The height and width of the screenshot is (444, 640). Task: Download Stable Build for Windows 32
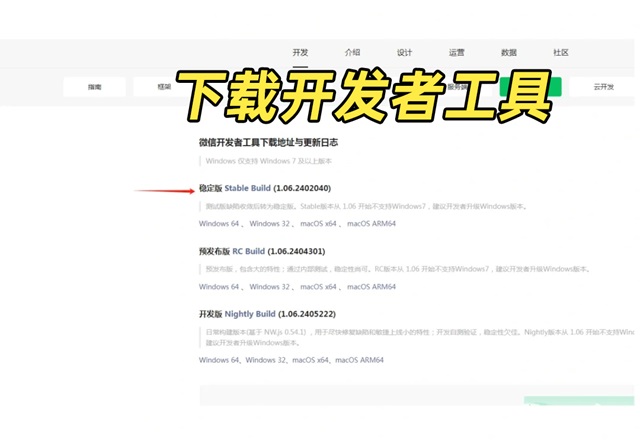(x=269, y=224)
